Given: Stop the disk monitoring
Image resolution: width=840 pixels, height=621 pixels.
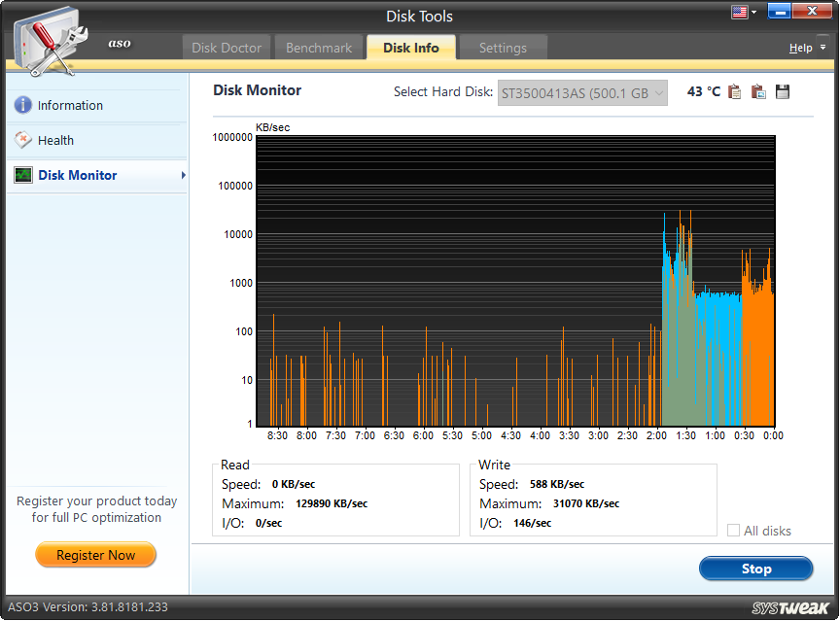Looking at the screenshot, I should (755, 569).
